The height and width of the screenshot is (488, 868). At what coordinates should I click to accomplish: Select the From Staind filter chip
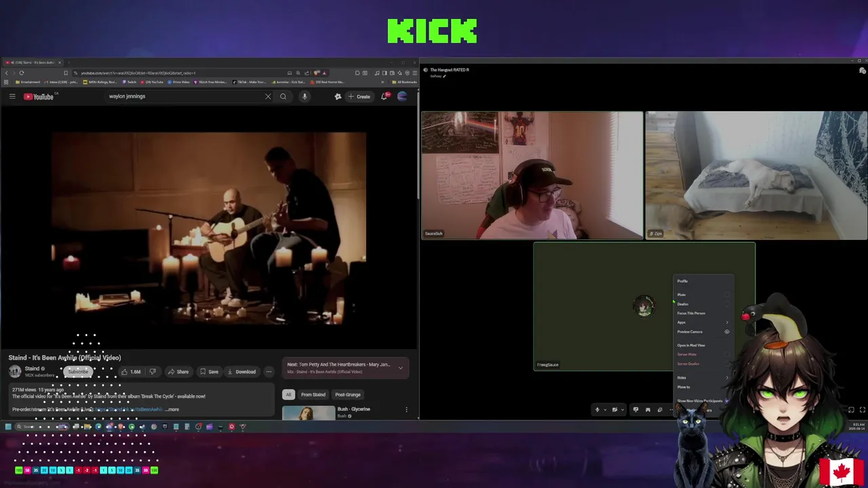click(x=313, y=394)
